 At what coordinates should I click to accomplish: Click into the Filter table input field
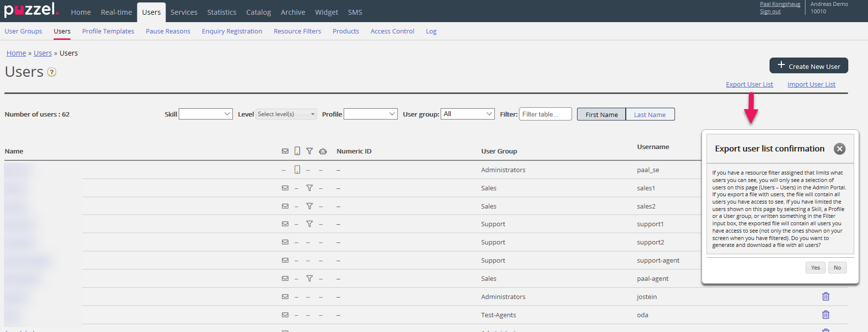coord(545,114)
